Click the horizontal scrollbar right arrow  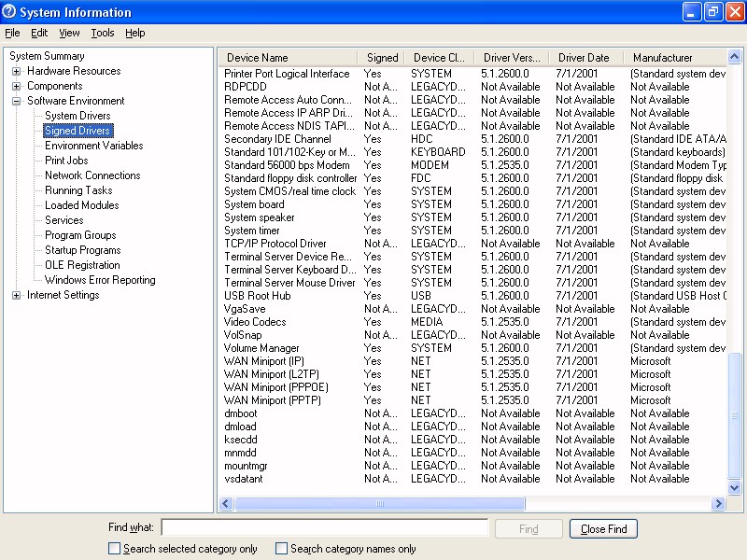point(718,504)
